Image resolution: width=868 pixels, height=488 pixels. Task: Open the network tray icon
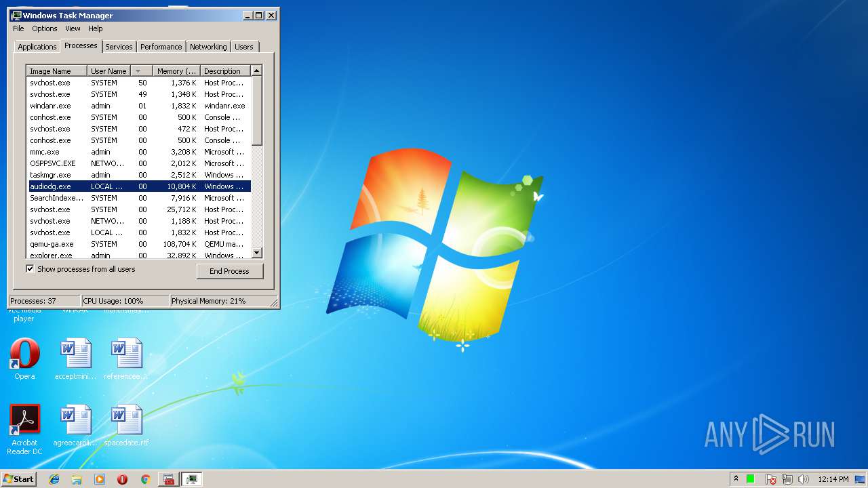(x=787, y=479)
